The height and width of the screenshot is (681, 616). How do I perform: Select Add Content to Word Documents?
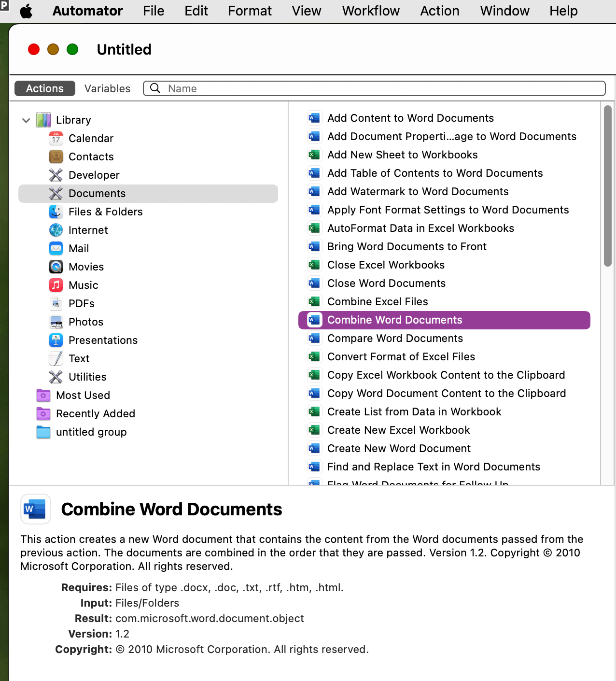click(410, 118)
